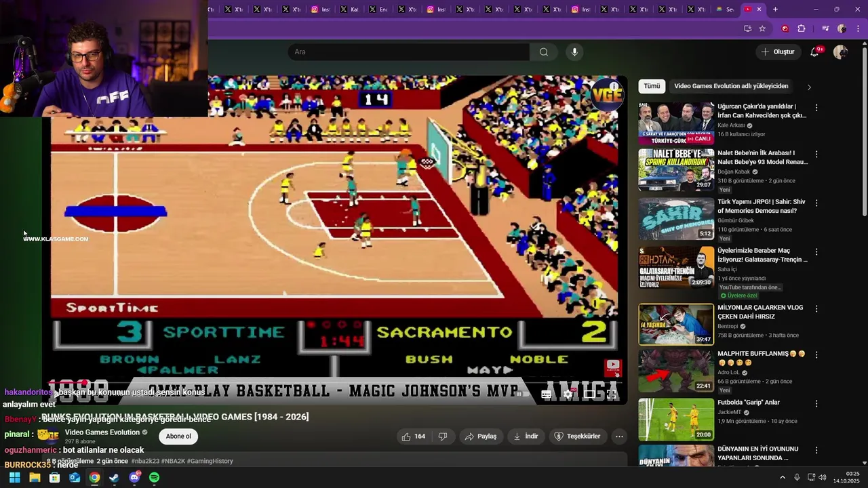Open 'Nalet Bebe'nin İlk Arabası' video title
Image resolution: width=868 pixels, height=488 pixels.
pyautogui.click(x=763, y=157)
